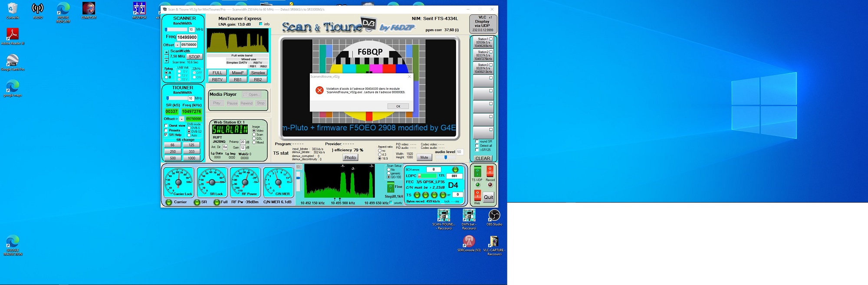Viewport: 868px width, 285px height.
Task: Select the Mixed* band button
Action: click(238, 73)
